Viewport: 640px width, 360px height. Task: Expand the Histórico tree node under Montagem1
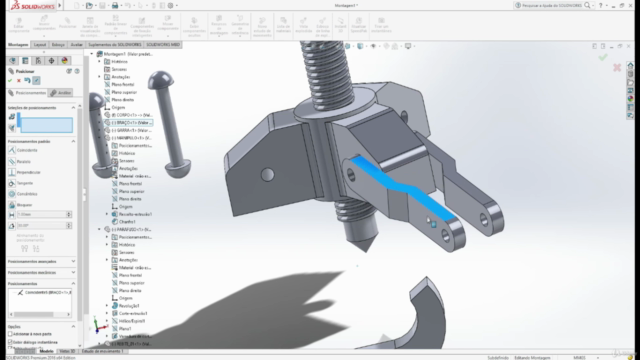pos(99,62)
